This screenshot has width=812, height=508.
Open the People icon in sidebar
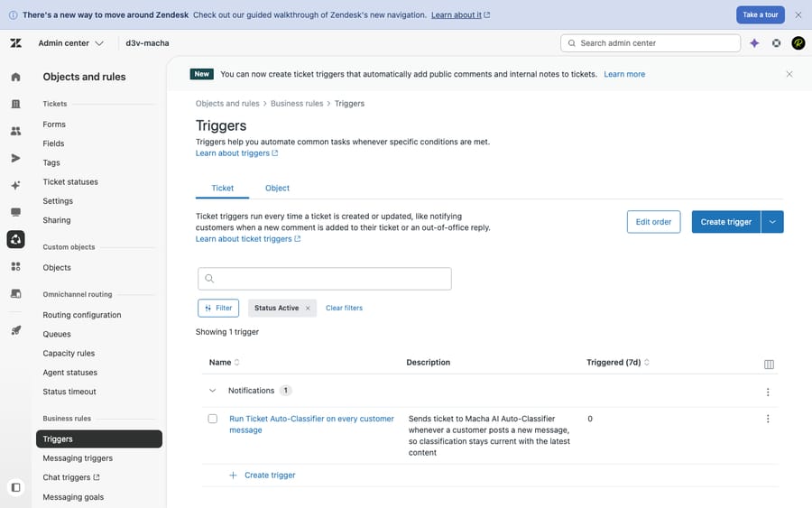point(15,131)
